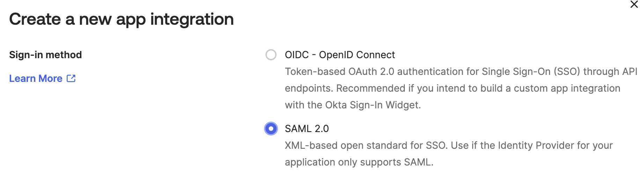Screen dimensions: 644x177
Task: Click the through API text in OIDC description
Action: [610, 71]
